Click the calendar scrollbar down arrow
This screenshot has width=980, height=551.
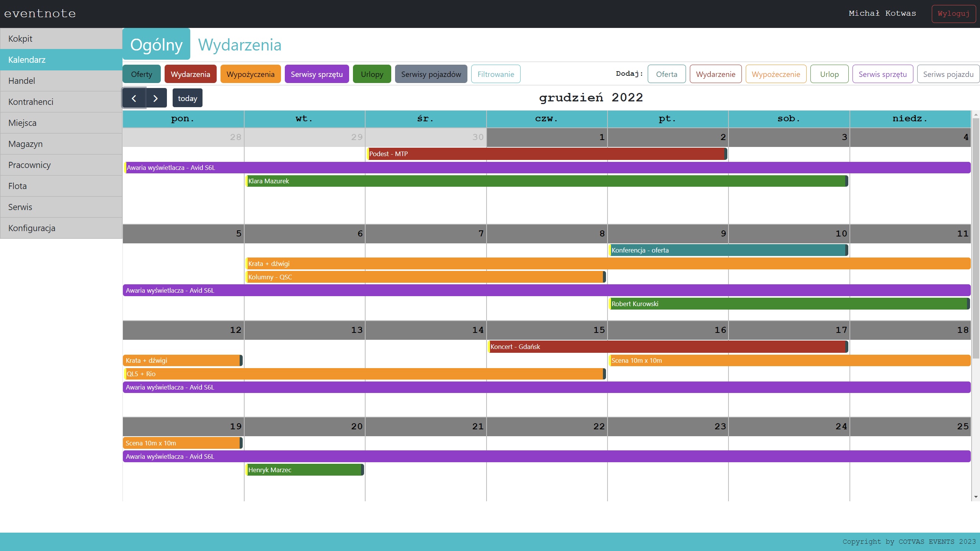[x=976, y=497]
